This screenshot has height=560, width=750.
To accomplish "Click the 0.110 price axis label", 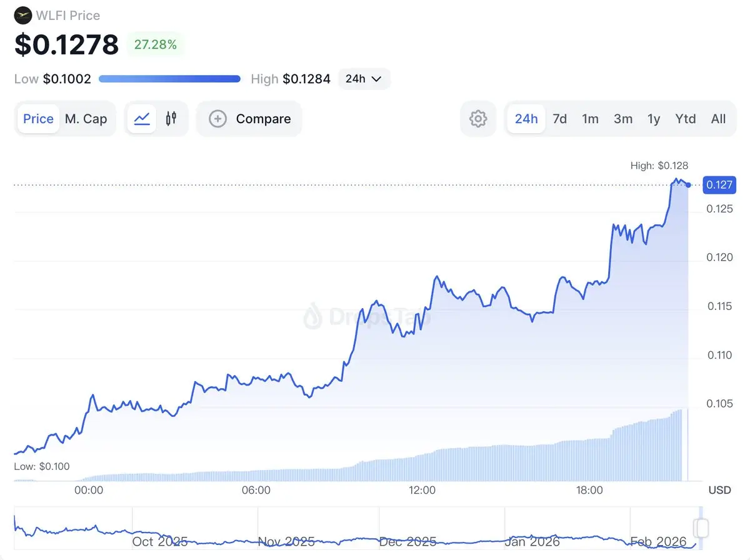I will tap(719, 355).
